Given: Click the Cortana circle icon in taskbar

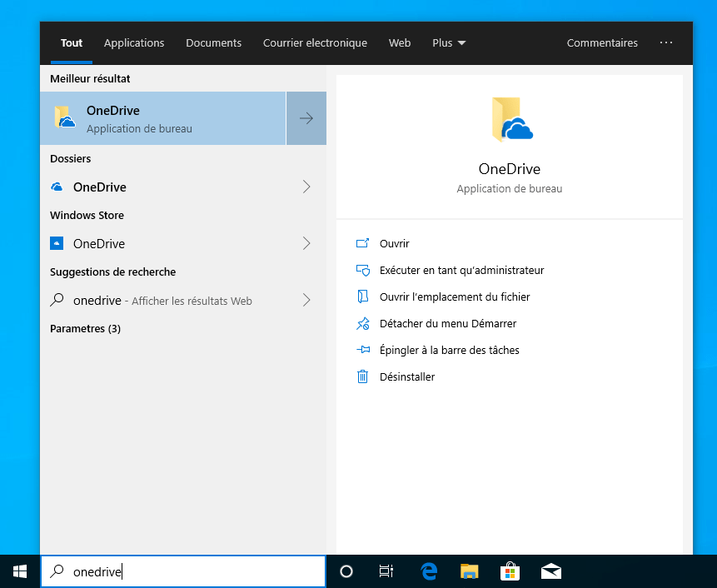Looking at the screenshot, I should tap(346, 571).
